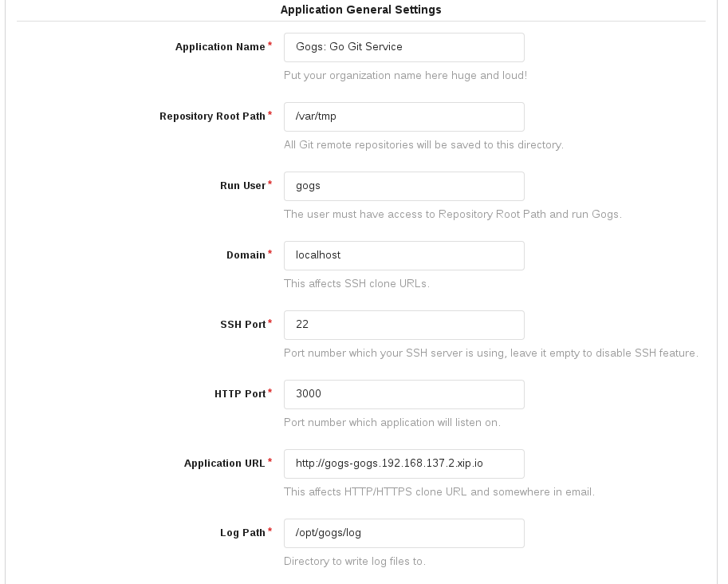
Task: Click the "Application General Settings" heading
Action: [360, 10]
